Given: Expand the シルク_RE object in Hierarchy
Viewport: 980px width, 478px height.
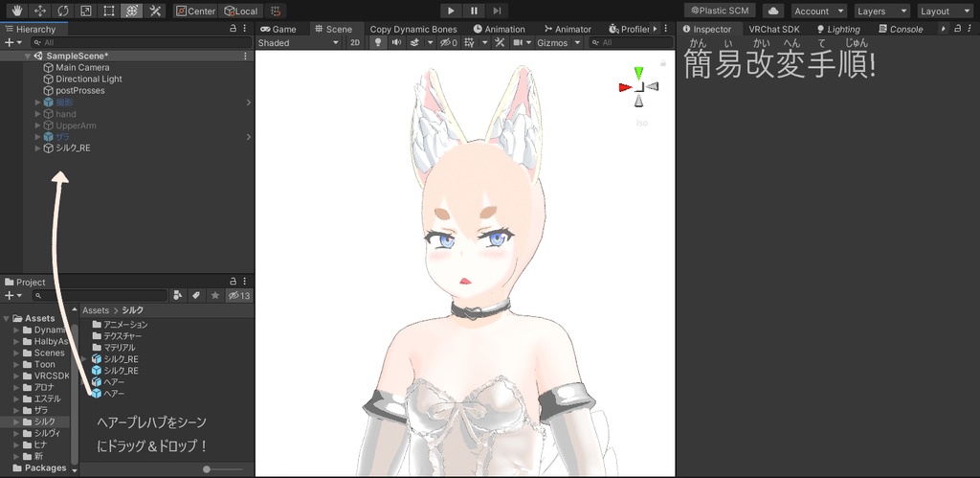Looking at the screenshot, I should [37, 148].
